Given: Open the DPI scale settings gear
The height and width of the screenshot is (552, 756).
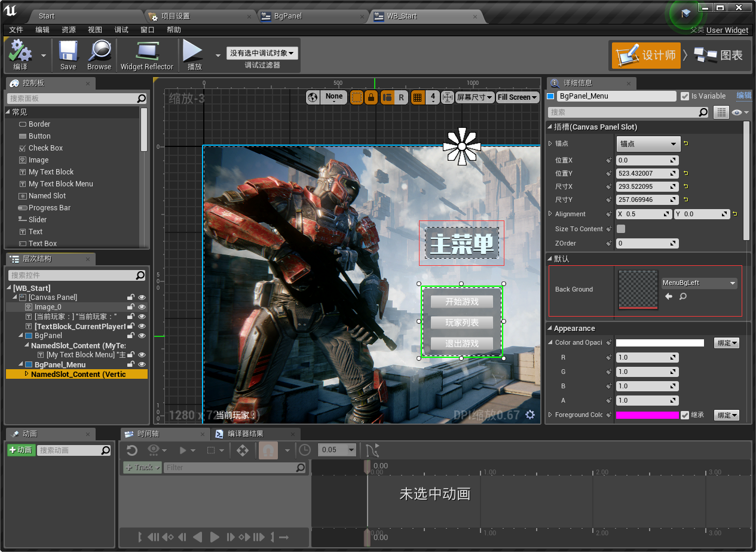Looking at the screenshot, I should pyautogui.click(x=529, y=415).
